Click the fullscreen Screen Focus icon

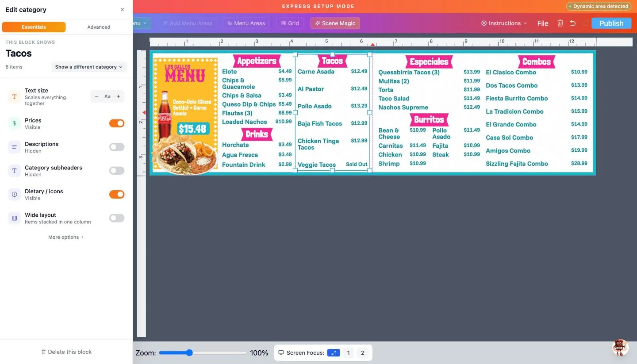click(334, 353)
